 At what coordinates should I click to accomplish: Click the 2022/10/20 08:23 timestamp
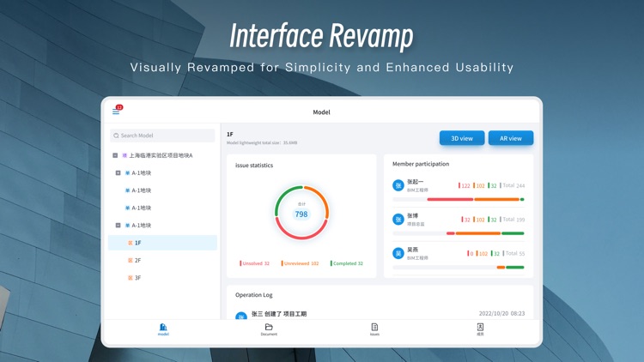coord(501,314)
